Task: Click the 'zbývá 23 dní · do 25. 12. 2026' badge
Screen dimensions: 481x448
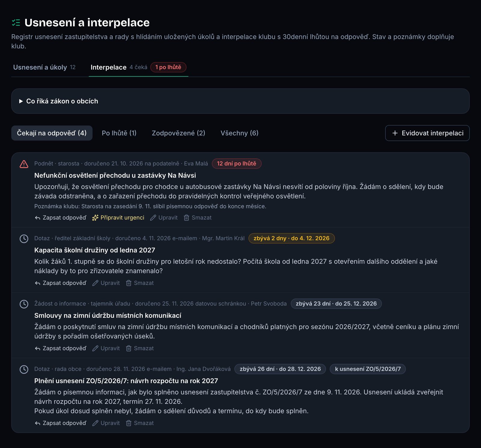Action: pyautogui.click(x=336, y=304)
